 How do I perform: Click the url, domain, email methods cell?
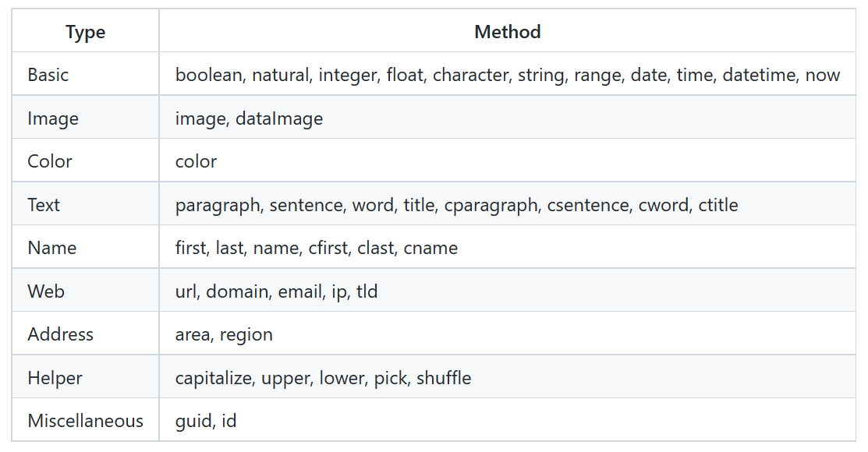click(x=507, y=291)
